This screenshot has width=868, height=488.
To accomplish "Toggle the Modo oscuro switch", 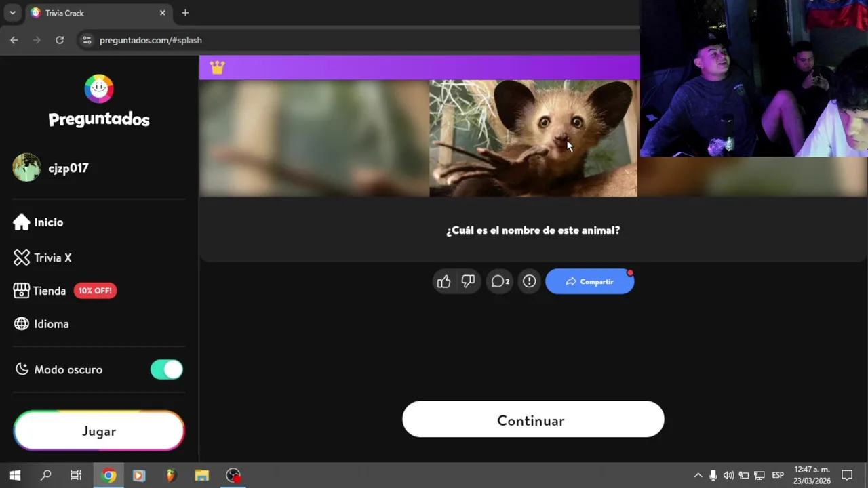I will pos(167,369).
